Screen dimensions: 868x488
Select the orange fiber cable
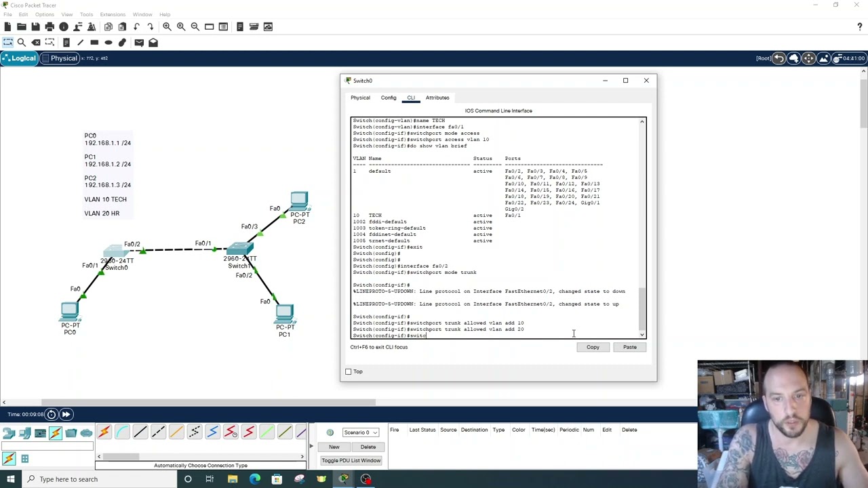pyautogui.click(x=176, y=432)
